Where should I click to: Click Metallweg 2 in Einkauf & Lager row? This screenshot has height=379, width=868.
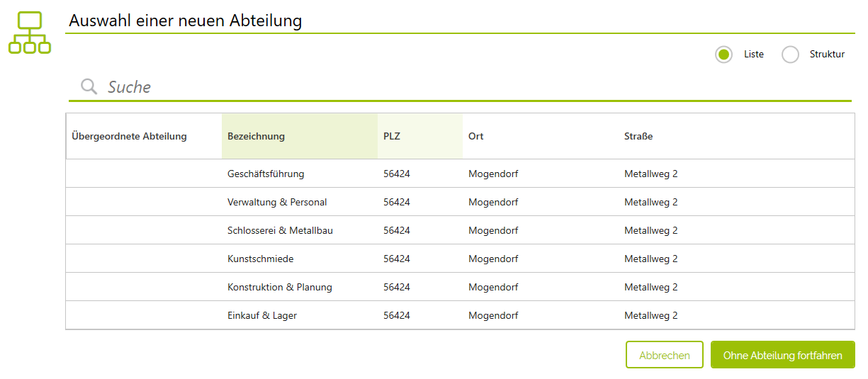coord(651,315)
